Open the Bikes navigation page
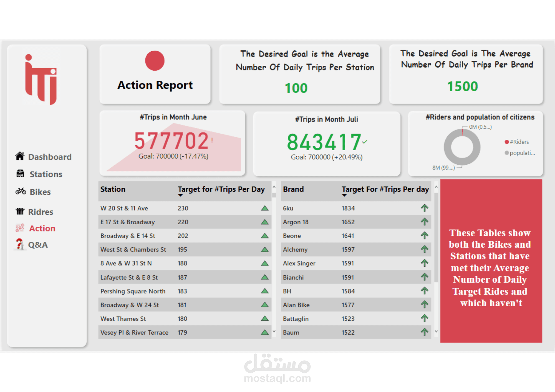 (40, 192)
